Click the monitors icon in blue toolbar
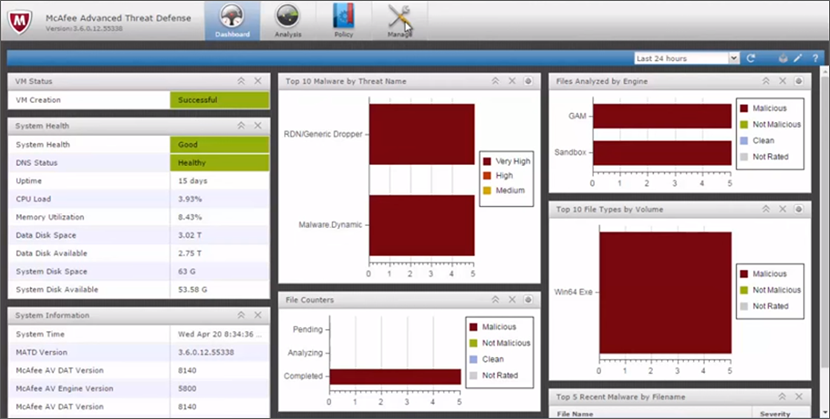The width and height of the screenshot is (830, 419). 782,58
